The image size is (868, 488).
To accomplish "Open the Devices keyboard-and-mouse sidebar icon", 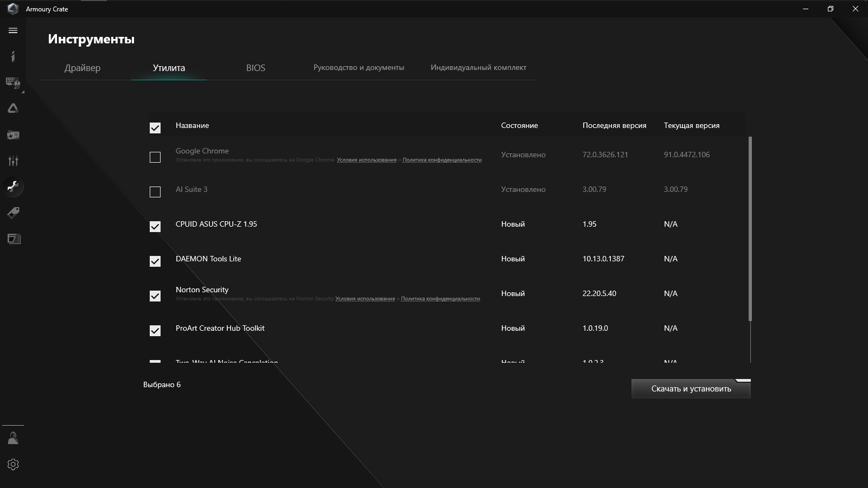I will point(13,82).
